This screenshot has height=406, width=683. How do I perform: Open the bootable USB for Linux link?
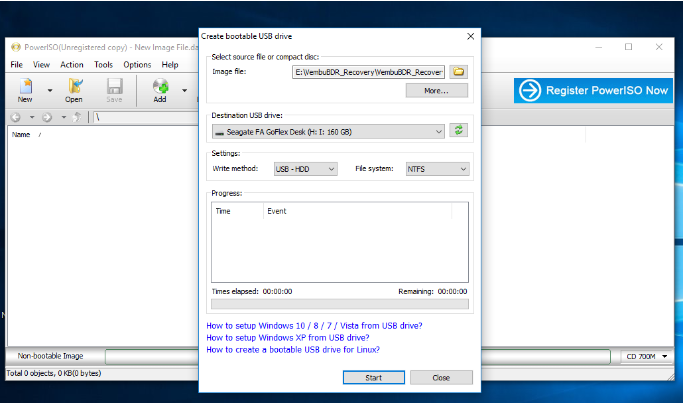click(x=293, y=350)
